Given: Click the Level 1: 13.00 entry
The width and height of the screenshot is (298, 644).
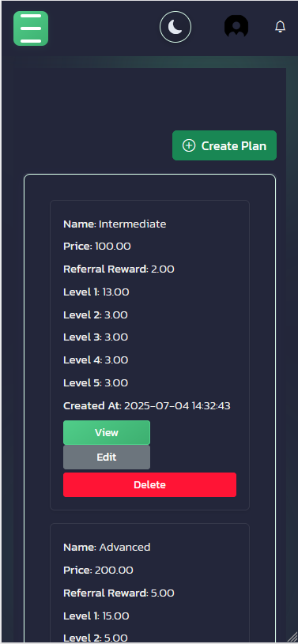Looking at the screenshot, I should coord(96,292).
